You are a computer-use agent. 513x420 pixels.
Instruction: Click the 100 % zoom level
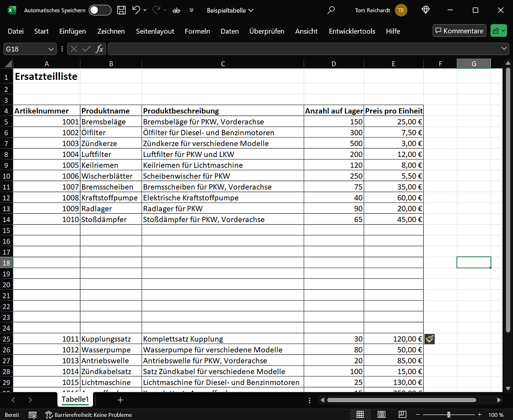click(496, 415)
